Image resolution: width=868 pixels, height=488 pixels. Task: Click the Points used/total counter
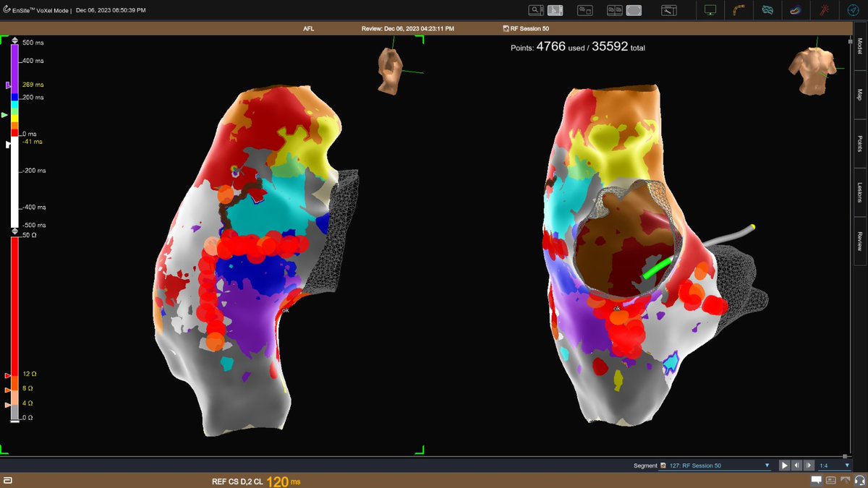[578, 47]
